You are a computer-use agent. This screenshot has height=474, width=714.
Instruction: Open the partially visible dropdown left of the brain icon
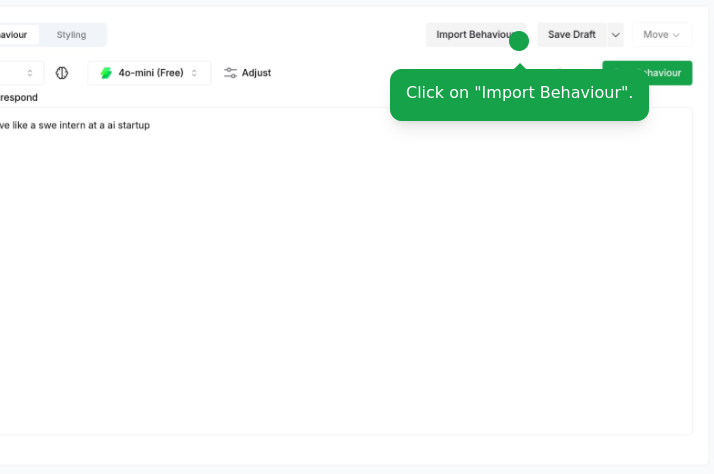(x=22, y=73)
